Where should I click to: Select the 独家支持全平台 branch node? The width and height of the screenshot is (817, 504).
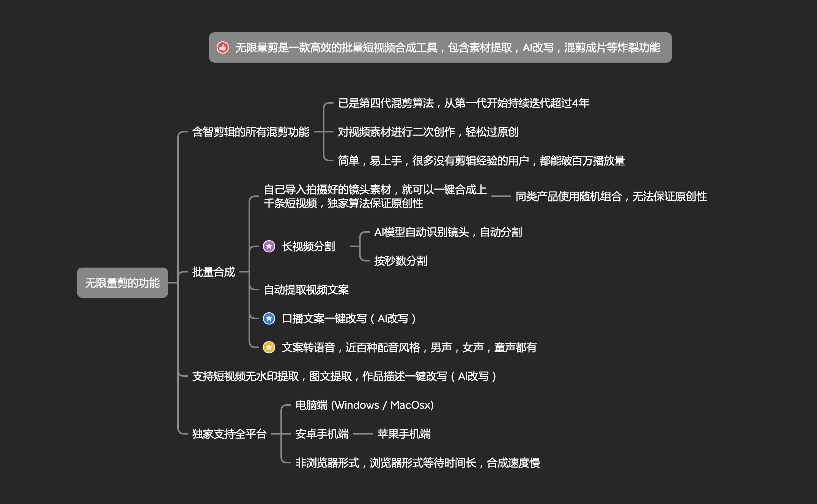tap(229, 434)
